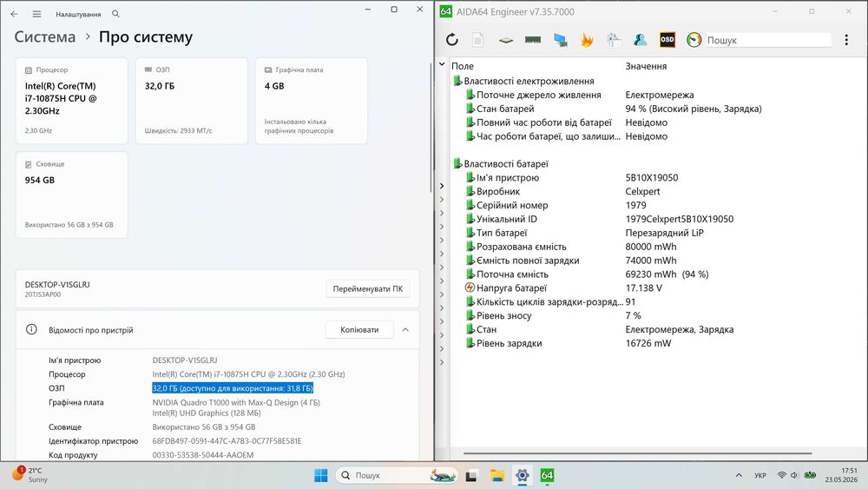The width and height of the screenshot is (868, 489).
Task: Open Task View from the taskbar
Action: (x=471, y=475)
